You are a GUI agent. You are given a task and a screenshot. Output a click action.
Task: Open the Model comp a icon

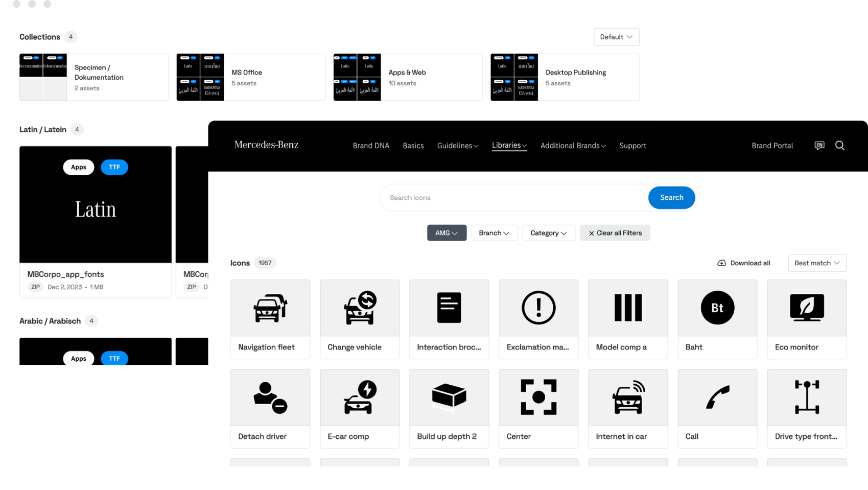pos(628,319)
